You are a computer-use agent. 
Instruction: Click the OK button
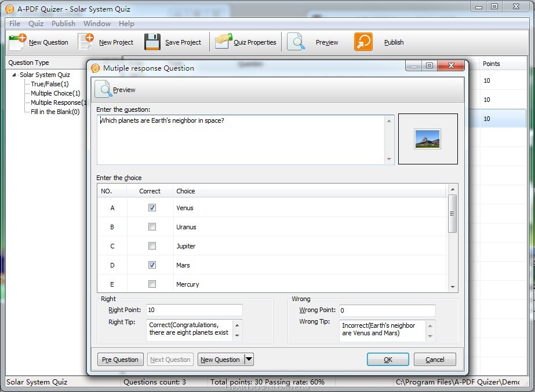[388, 359]
